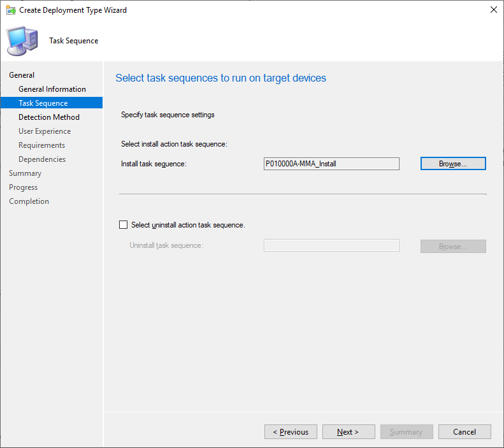The width and height of the screenshot is (504, 448).
Task: Select the Completion step in the sidebar
Action: [29, 201]
